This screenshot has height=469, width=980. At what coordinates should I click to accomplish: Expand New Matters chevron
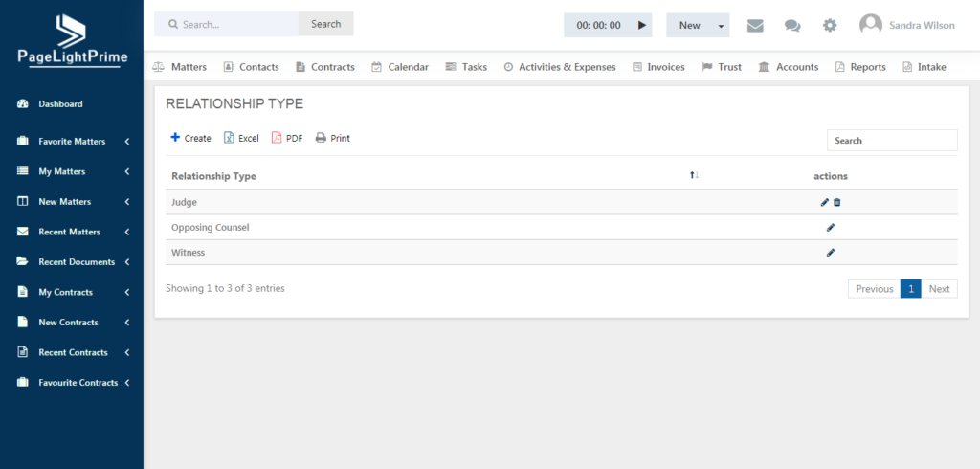coord(127,201)
